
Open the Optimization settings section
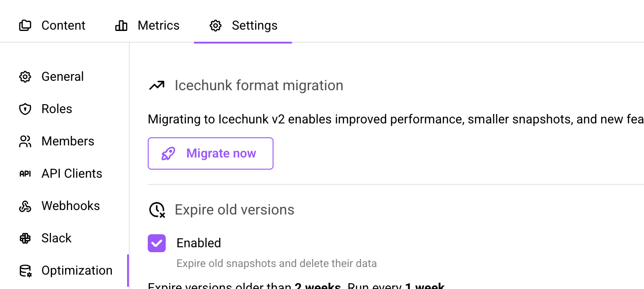tap(77, 270)
